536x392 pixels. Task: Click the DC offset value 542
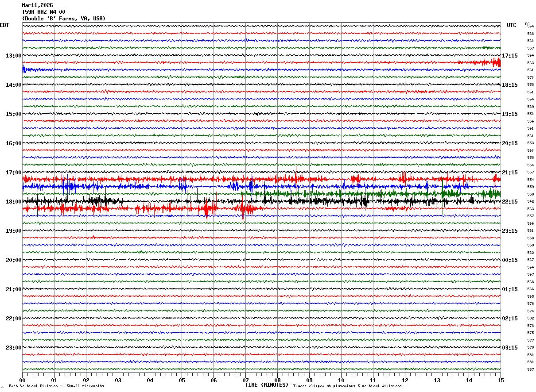click(530, 201)
